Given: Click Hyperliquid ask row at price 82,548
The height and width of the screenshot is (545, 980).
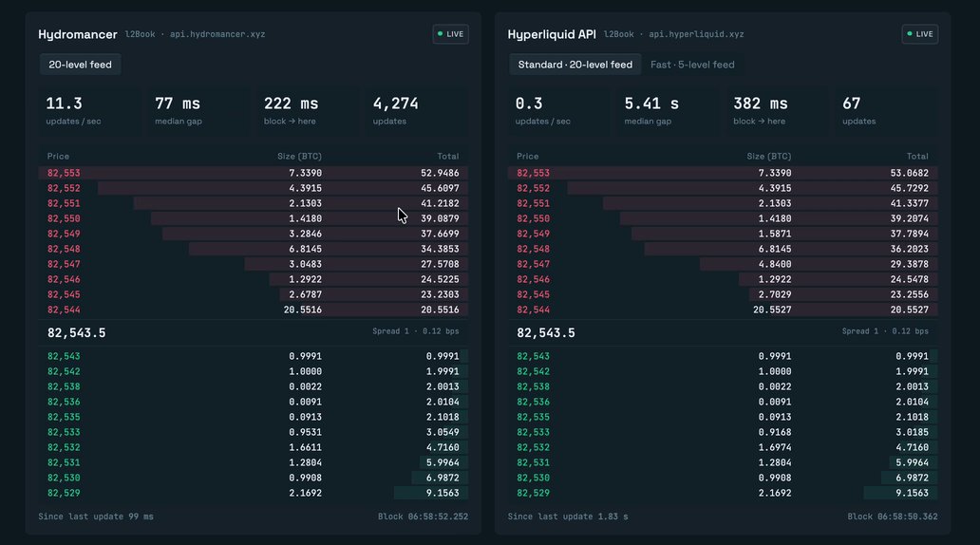Looking at the screenshot, I should 723,249.
